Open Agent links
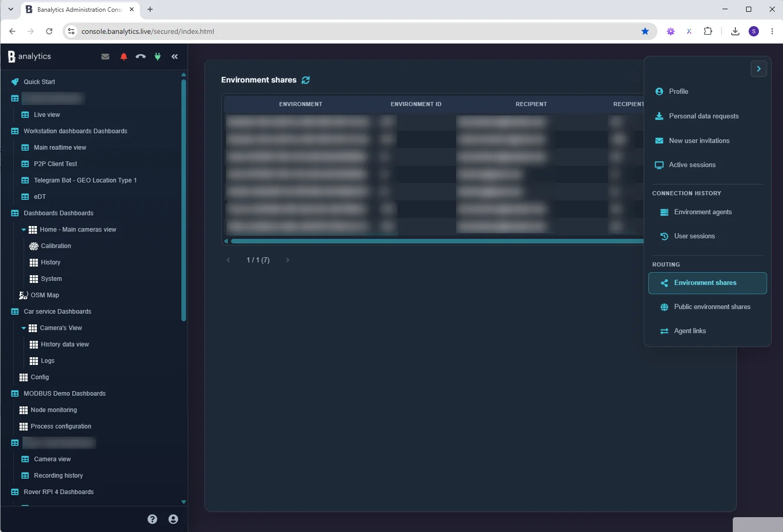Image resolution: width=783 pixels, height=532 pixels. (x=707, y=331)
